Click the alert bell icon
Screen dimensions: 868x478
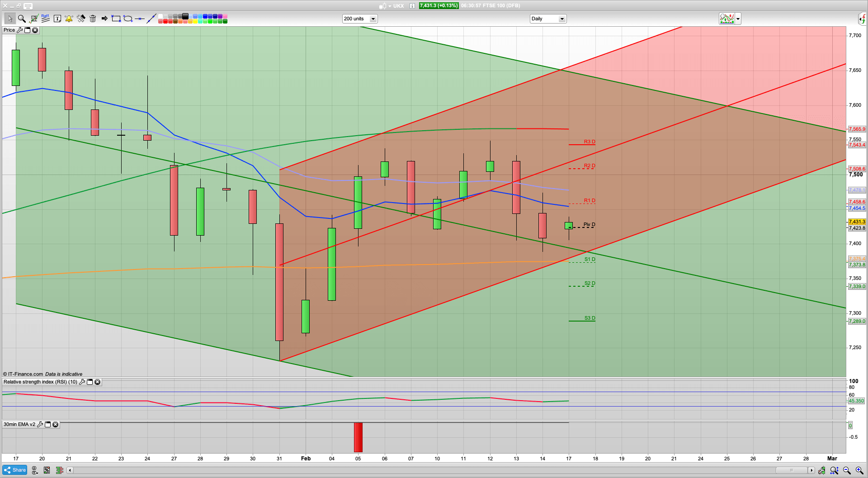coord(69,19)
